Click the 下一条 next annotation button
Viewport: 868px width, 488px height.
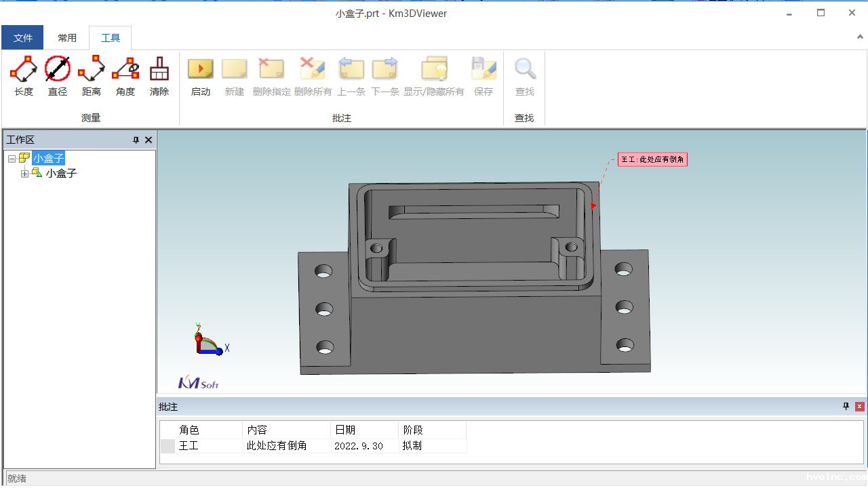[x=385, y=76]
